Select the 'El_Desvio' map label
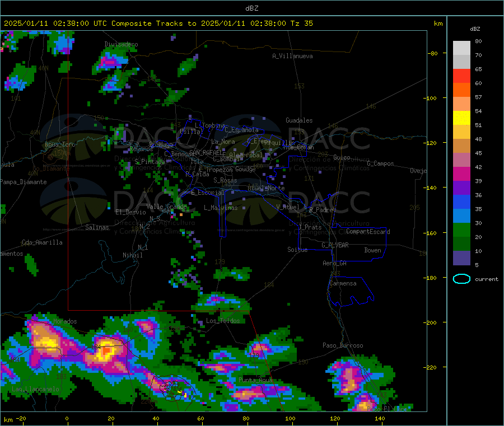 [x=130, y=212]
